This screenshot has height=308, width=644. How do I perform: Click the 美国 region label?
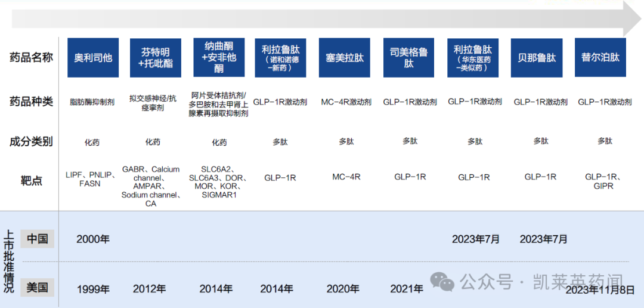[37, 288]
